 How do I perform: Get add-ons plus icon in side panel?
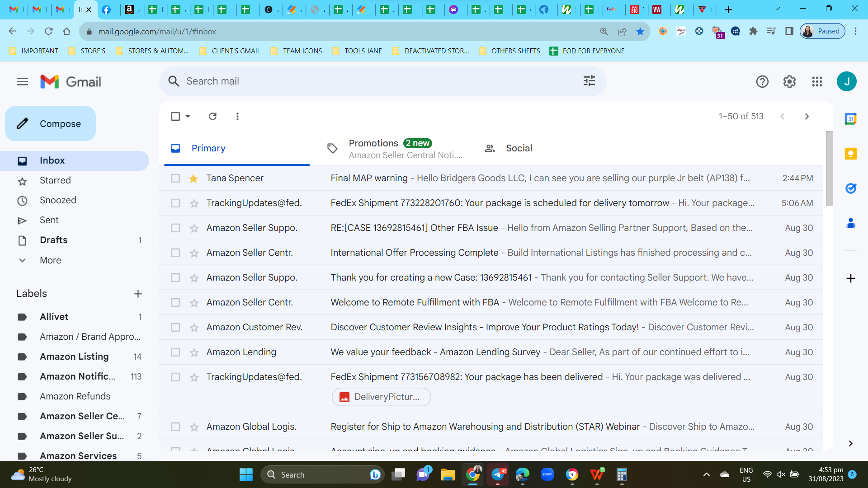850,278
